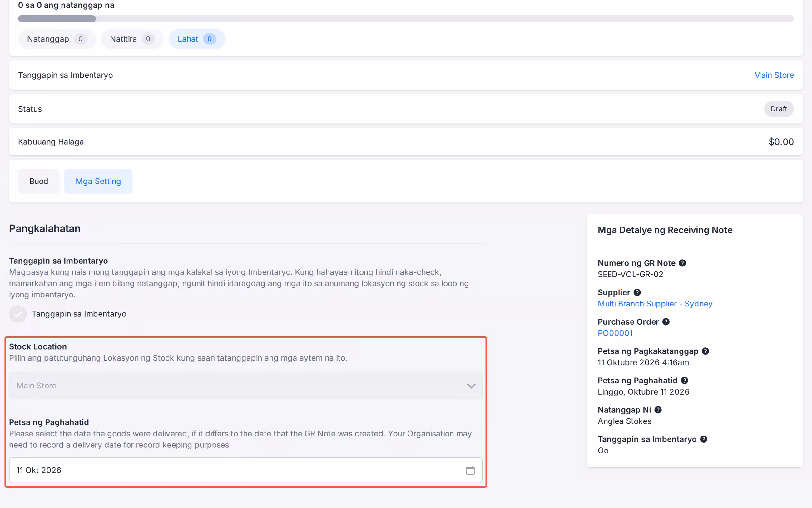Open the Main Store link at top right

coord(773,75)
